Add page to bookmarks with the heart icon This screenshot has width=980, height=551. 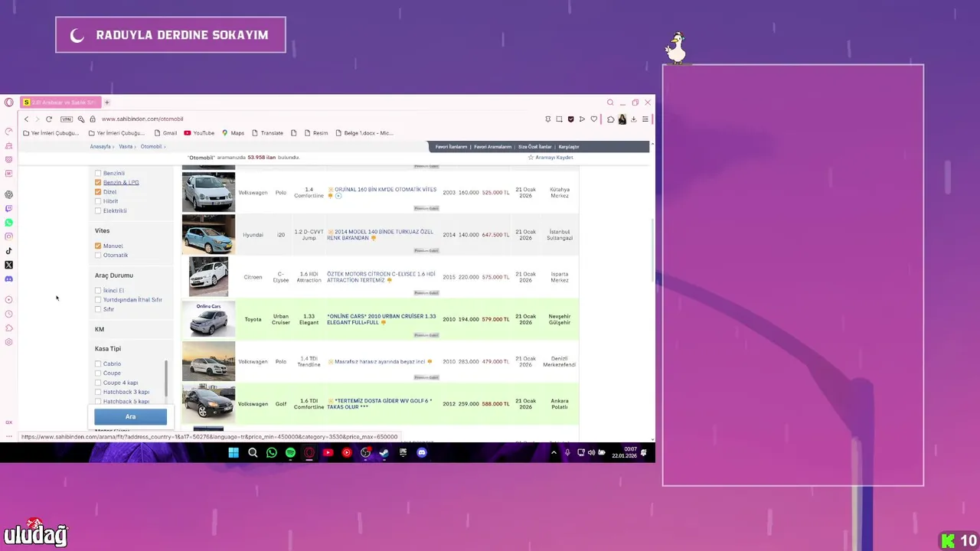[x=593, y=119]
